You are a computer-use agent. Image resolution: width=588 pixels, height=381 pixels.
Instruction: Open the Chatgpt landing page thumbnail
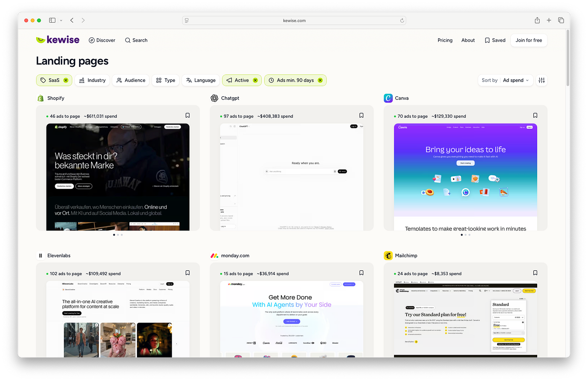[291, 177]
